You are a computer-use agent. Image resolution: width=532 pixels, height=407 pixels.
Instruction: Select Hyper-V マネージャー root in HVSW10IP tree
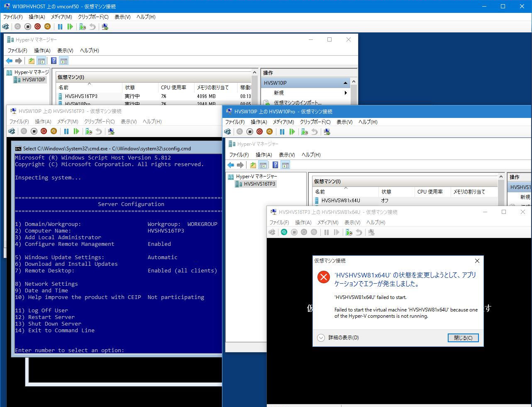coord(28,72)
